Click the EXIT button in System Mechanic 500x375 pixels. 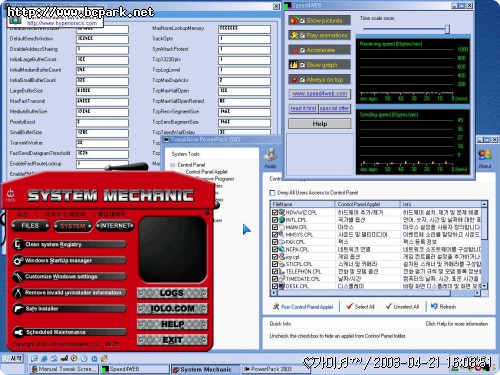coord(172,340)
